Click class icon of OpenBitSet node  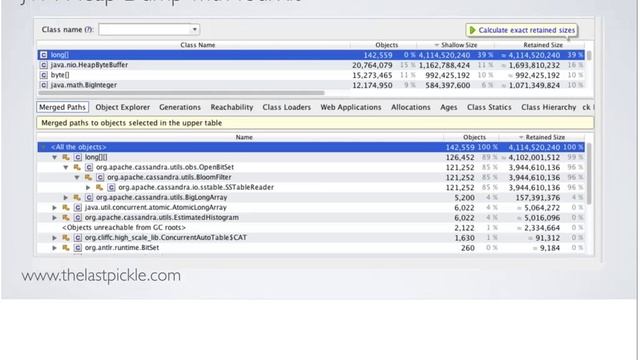coord(89,167)
